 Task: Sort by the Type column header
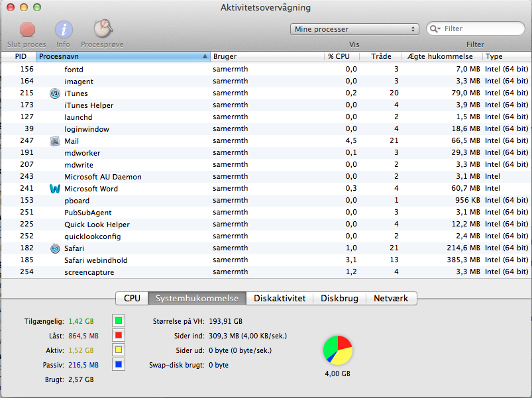507,56
